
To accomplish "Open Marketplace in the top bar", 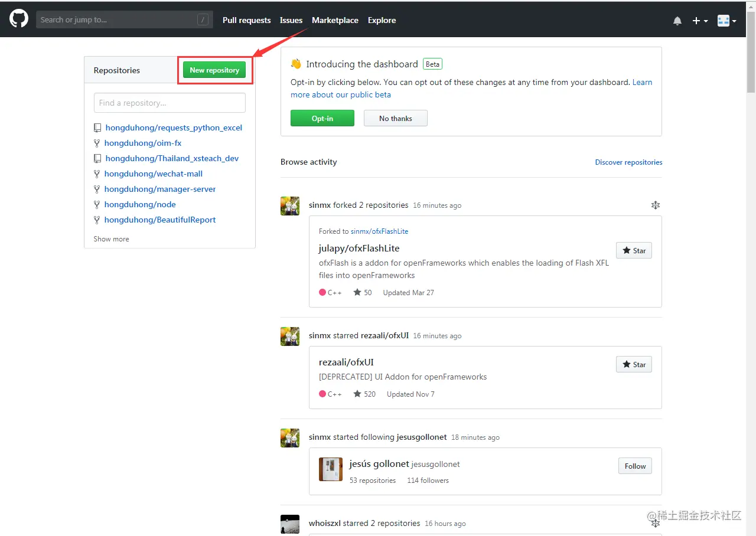I will (x=335, y=20).
